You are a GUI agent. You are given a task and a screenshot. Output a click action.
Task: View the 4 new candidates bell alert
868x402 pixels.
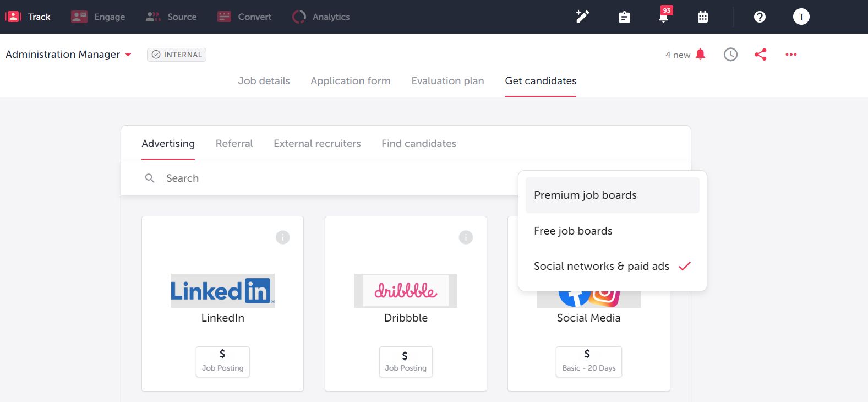(x=684, y=55)
